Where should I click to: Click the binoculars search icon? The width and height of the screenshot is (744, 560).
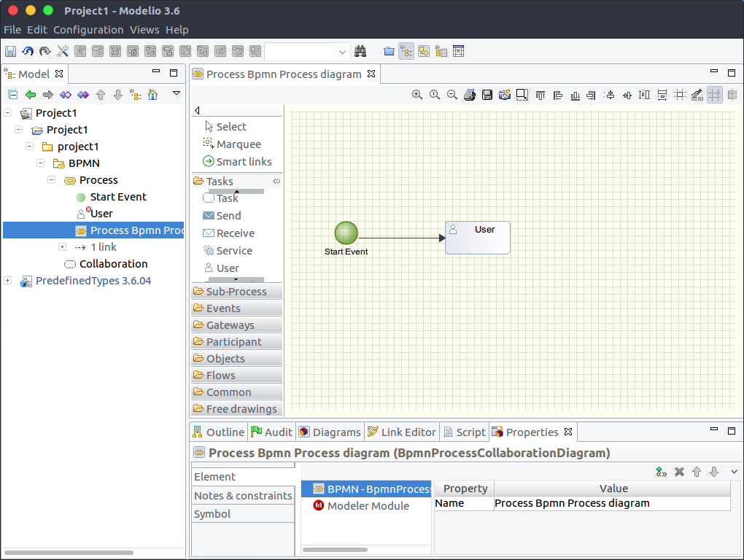point(360,51)
